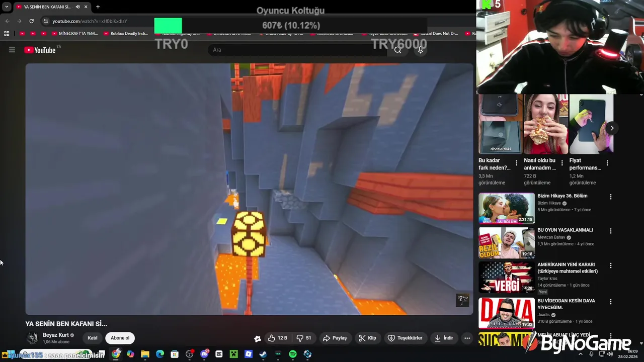Screen dimensions: 644x362
Task: Share the video with Paylaş
Action: click(x=335, y=338)
